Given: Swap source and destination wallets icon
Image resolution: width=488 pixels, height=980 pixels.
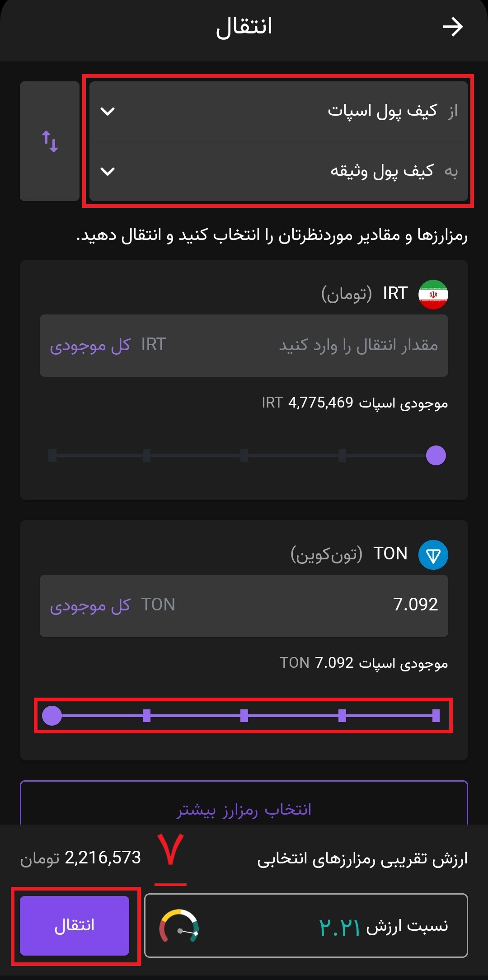Looking at the screenshot, I should 50,141.
